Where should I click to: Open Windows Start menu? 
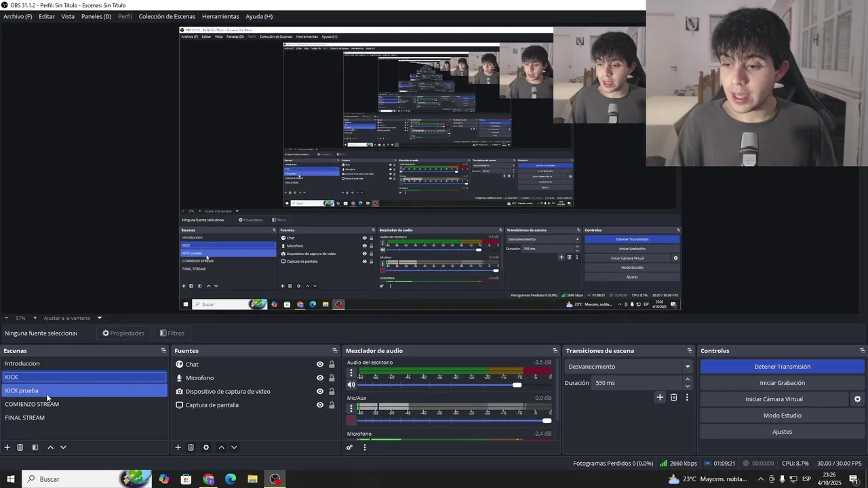pyautogui.click(x=11, y=479)
